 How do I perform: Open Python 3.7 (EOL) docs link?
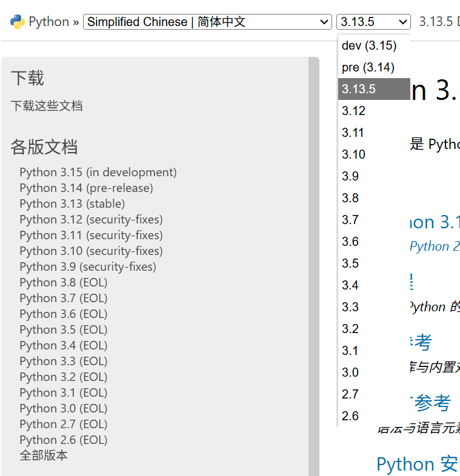pyautogui.click(x=64, y=299)
